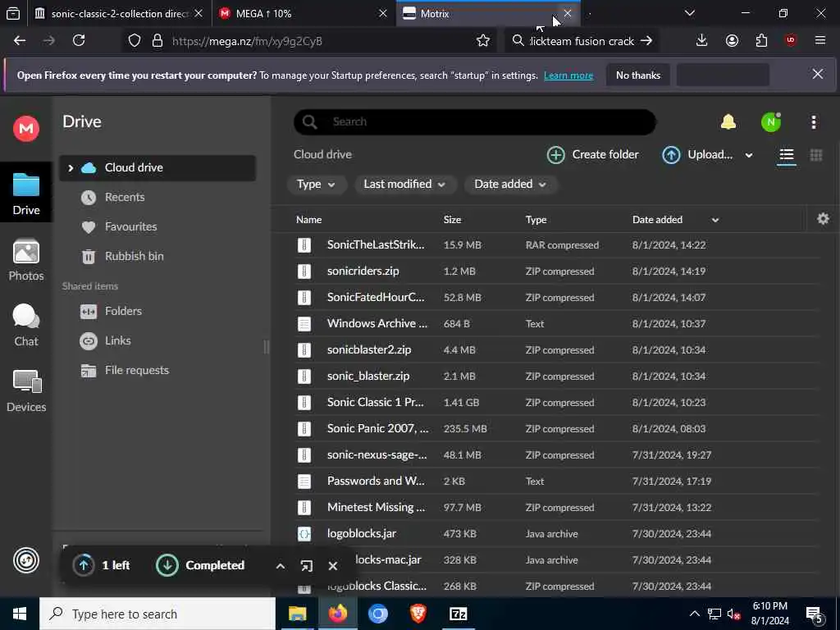Viewport: 840px width, 630px height.
Task: Select the SonicTheLastStrik... RAR file
Action: [x=557, y=244]
